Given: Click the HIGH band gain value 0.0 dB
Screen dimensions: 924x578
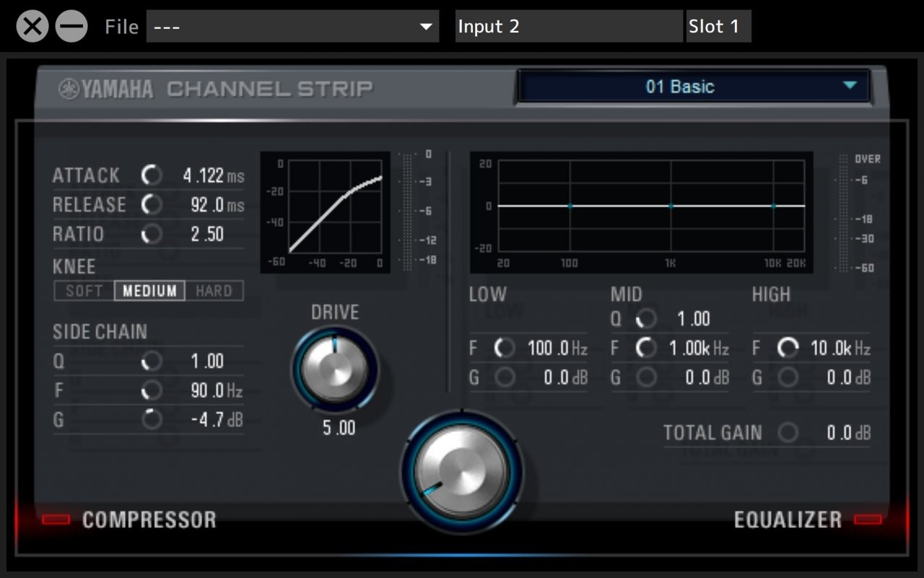Looking at the screenshot, I should tap(849, 377).
